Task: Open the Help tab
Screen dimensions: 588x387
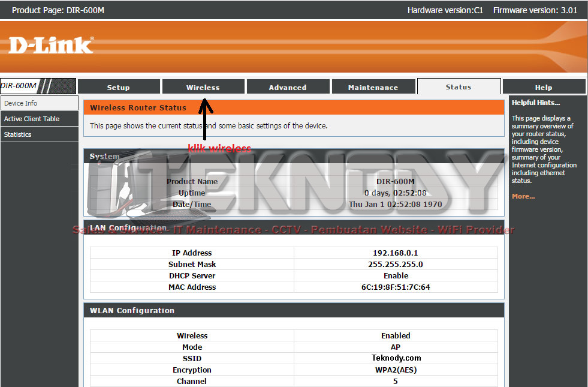Action: click(544, 87)
